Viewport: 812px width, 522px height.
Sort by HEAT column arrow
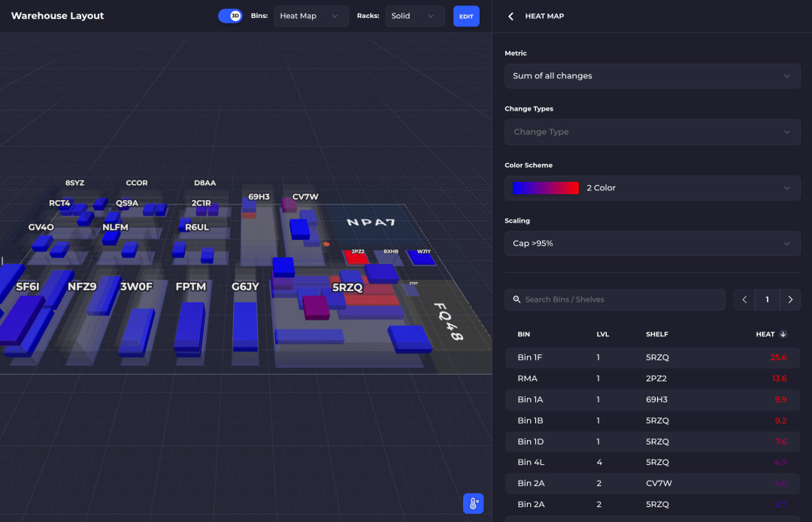tap(783, 334)
